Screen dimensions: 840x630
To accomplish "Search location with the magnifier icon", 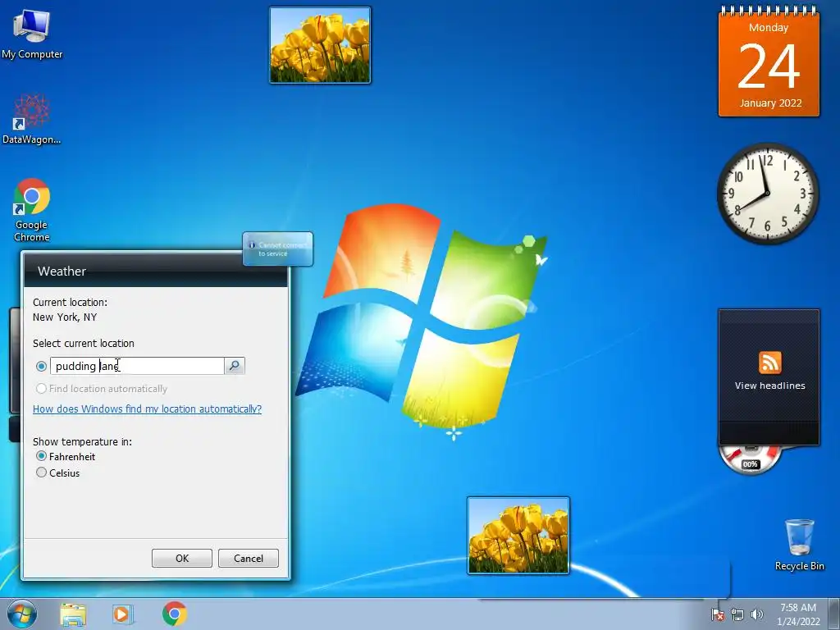I will (235, 366).
